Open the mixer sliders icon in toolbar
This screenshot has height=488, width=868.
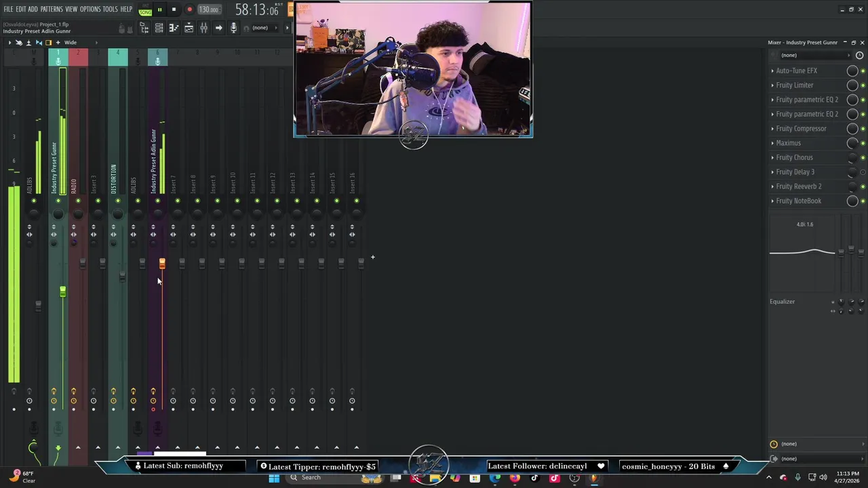pyautogui.click(x=203, y=28)
